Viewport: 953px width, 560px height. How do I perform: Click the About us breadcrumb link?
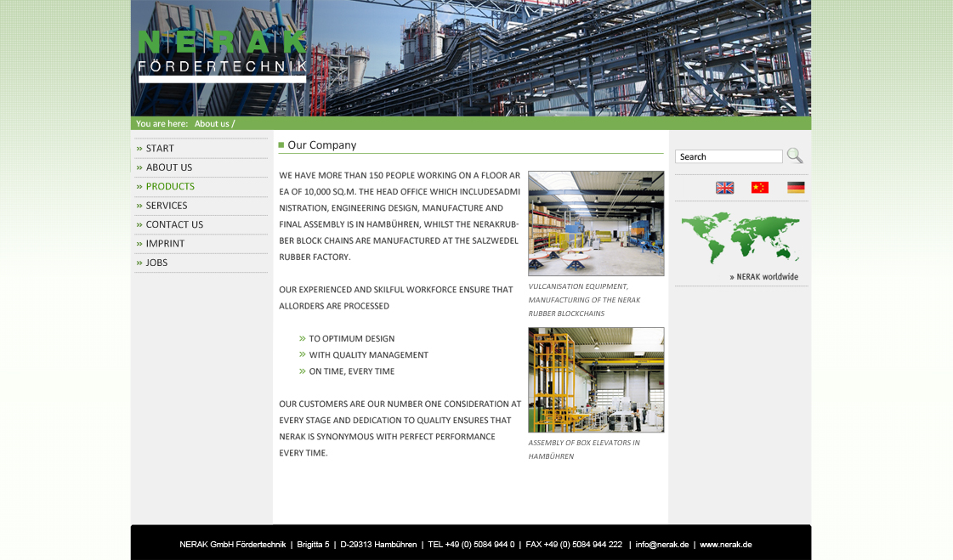click(x=213, y=123)
